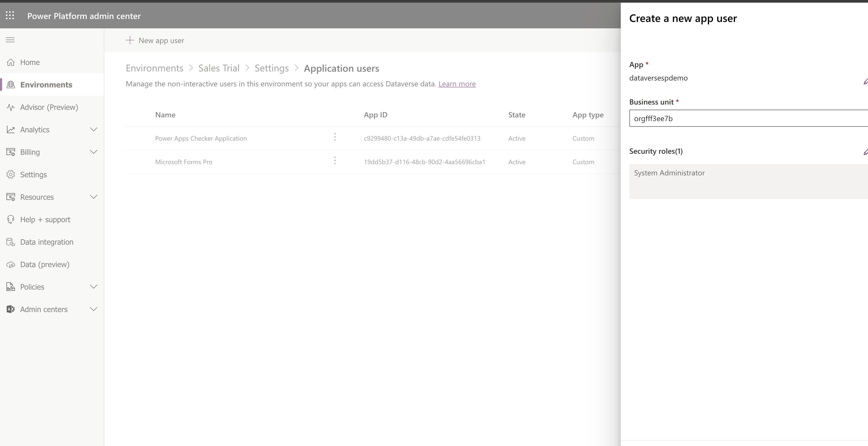Expand the Admin centers chevron

click(x=94, y=309)
